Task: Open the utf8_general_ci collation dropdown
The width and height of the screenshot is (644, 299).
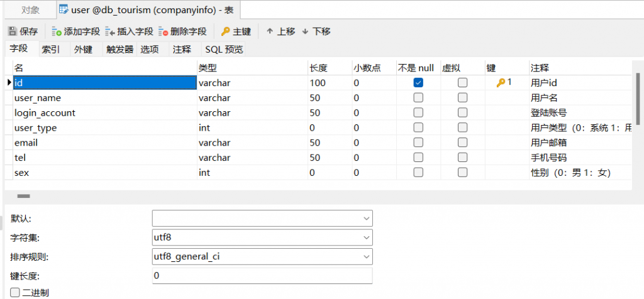Action: (367, 257)
